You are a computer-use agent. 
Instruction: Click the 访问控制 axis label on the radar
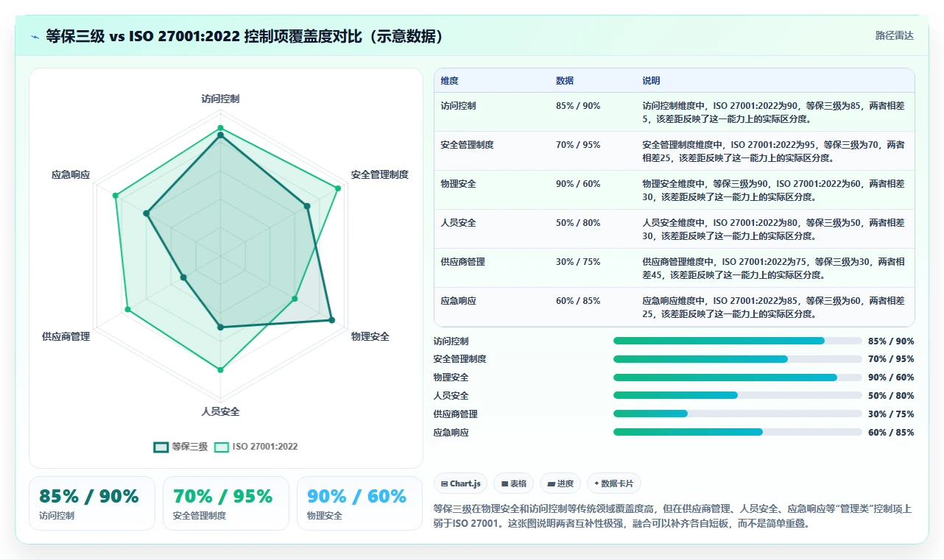[x=220, y=99]
